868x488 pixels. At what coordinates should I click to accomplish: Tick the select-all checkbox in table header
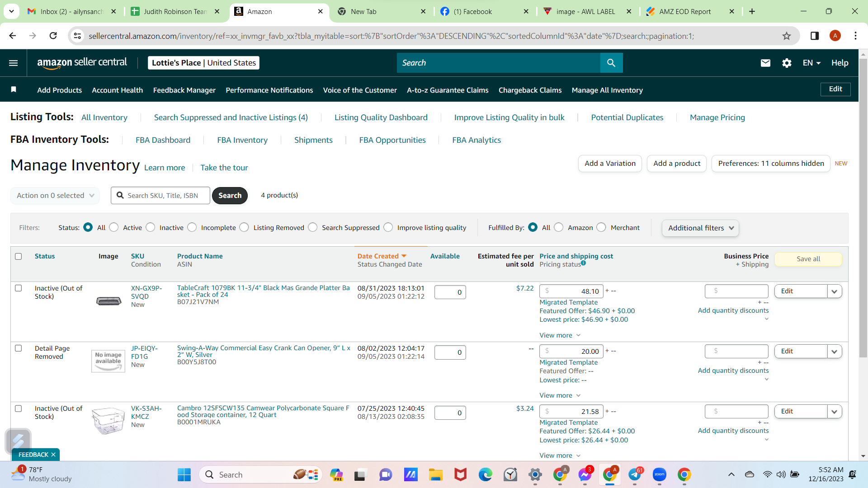tap(19, 257)
